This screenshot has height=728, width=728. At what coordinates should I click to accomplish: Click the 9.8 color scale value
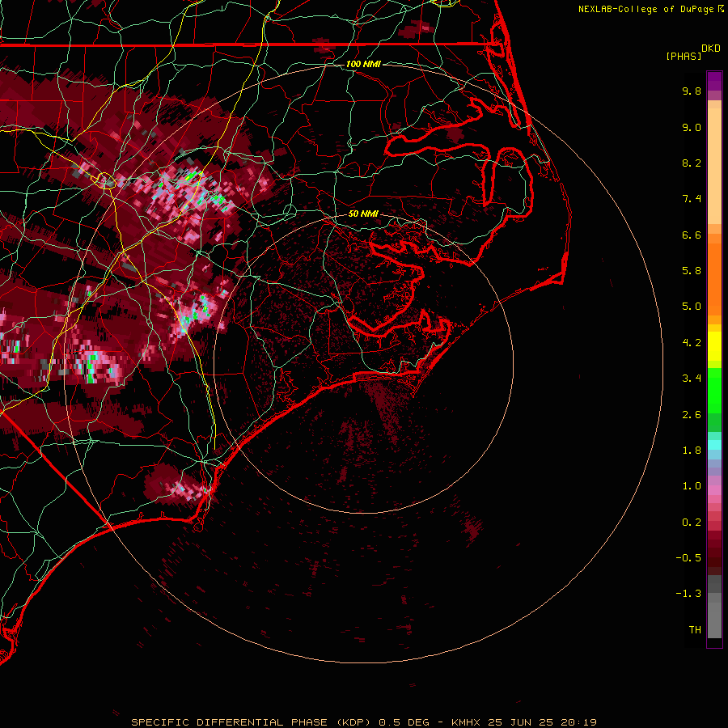tap(692, 91)
